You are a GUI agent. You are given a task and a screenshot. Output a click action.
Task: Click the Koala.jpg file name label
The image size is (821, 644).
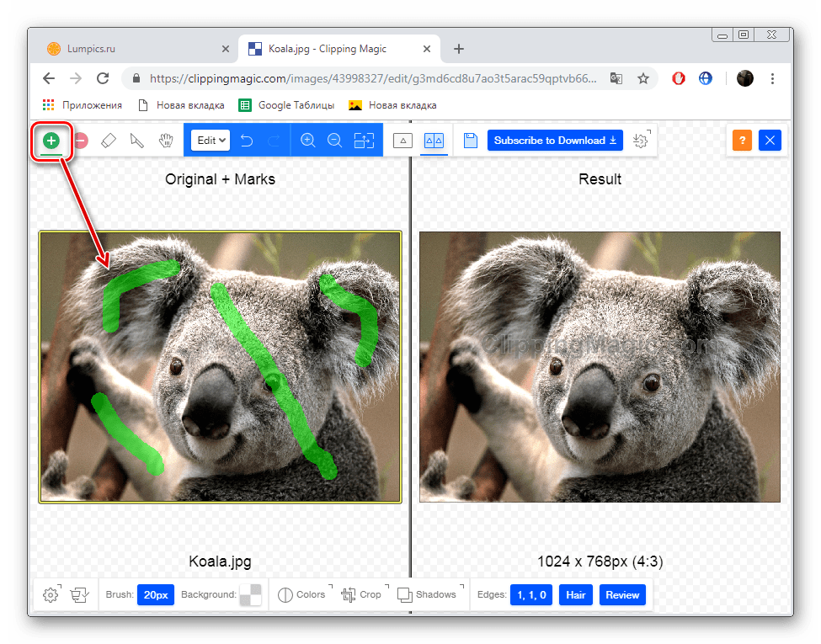(x=220, y=562)
